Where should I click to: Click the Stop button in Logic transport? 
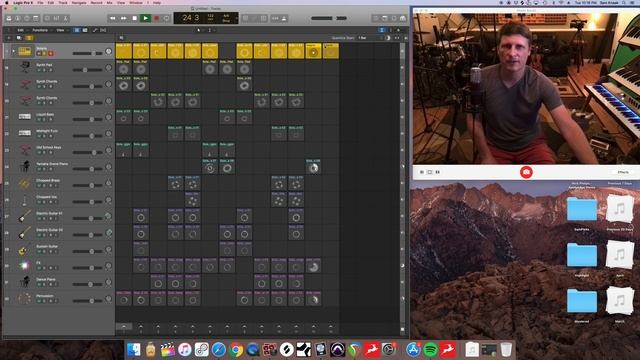(135, 18)
